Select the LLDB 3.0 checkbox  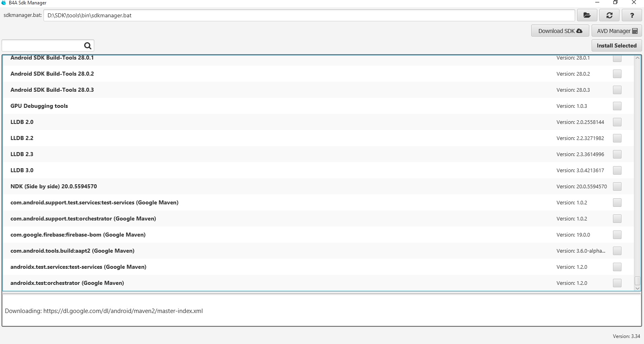[x=617, y=170]
